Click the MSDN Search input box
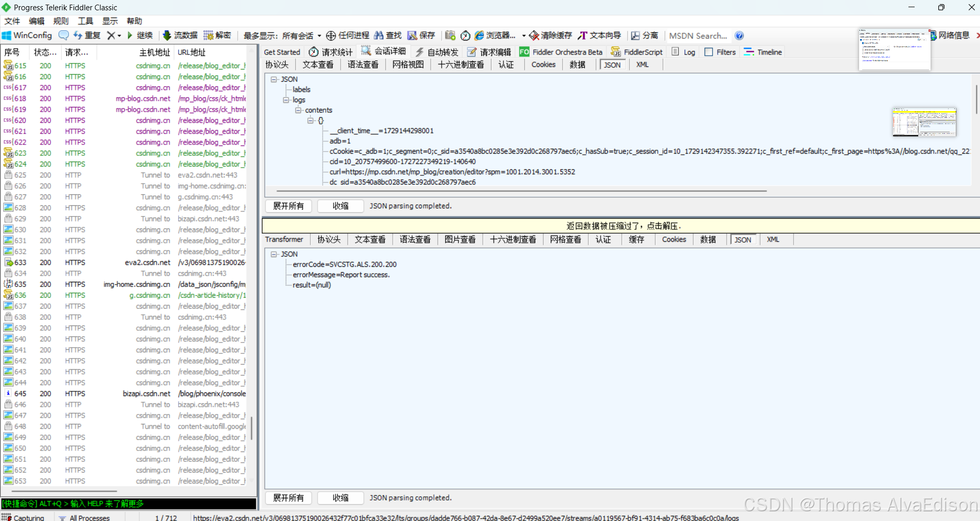The image size is (980, 521). [x=698, y=35]
